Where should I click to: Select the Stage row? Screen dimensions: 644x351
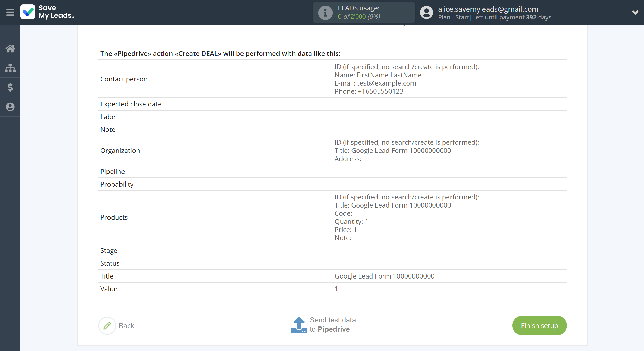click(x=332, y=250)
